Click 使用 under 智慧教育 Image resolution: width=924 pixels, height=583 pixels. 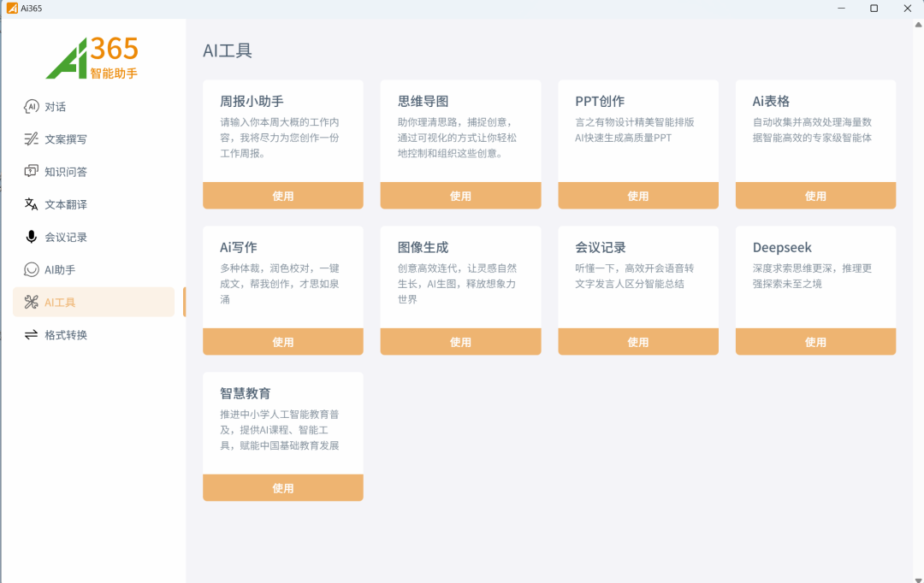tap(282, 487)
